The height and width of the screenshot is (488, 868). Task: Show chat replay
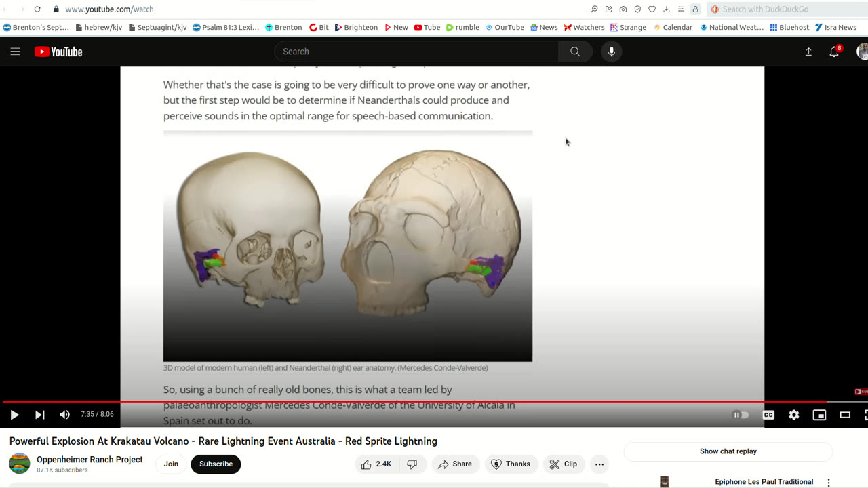pos(728,451)
